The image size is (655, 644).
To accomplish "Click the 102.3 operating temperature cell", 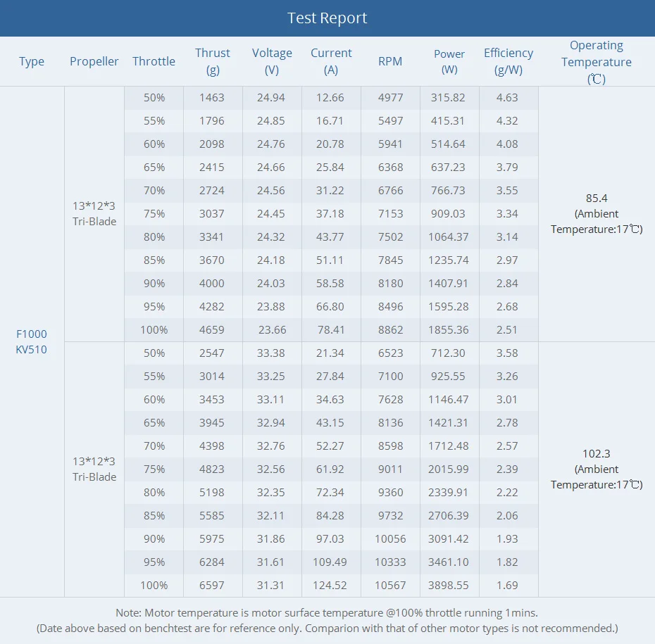I will (597, 469).
